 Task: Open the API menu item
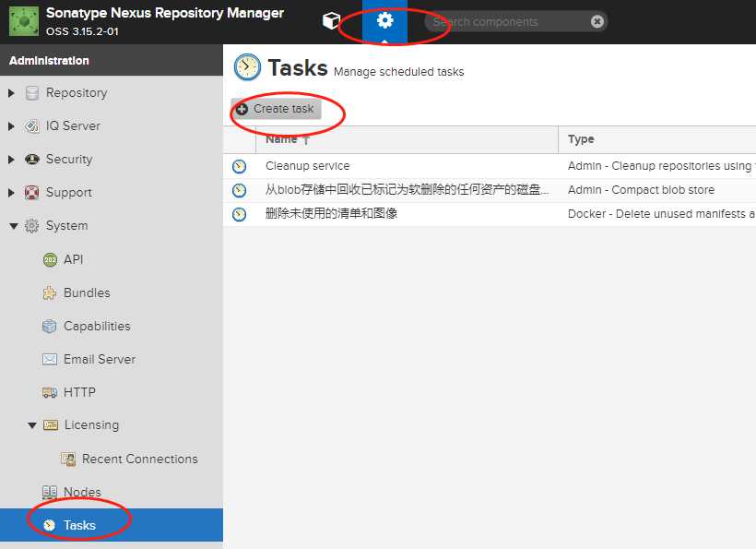click(x=73, y=259)
